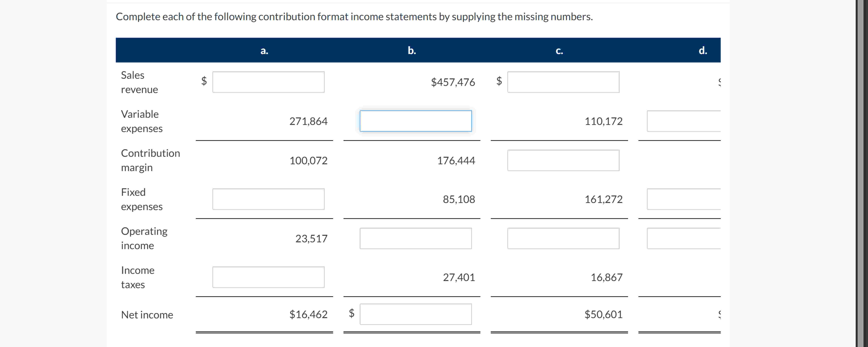Click the Net income row label
This screenshot has width=868, height=347.
pyautogui.click(x=147, y=315)
